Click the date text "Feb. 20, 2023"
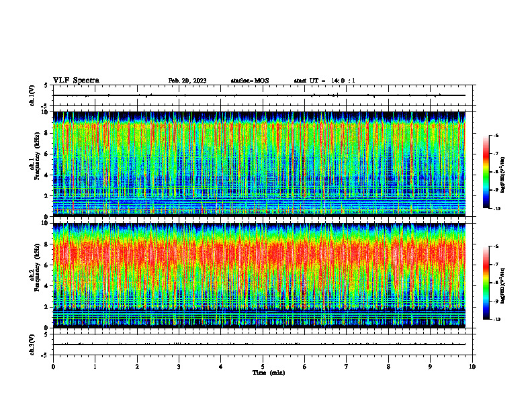The height and width of the screenshot is (411, 532). point(187,81)
